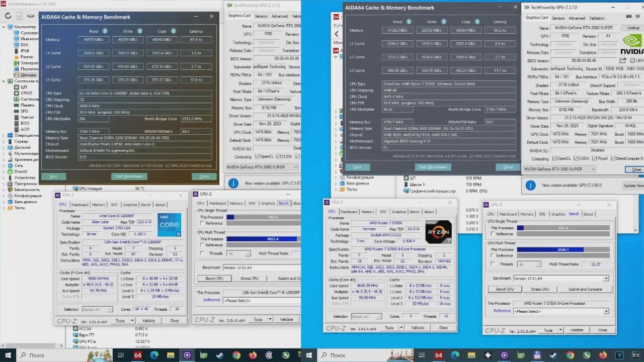Enable Single Thread Reference checkbox in i5-12600KF CPU-Z bench
Image resolution: width=644 pixels, height=362 pixels.
[x=202, y=223]
